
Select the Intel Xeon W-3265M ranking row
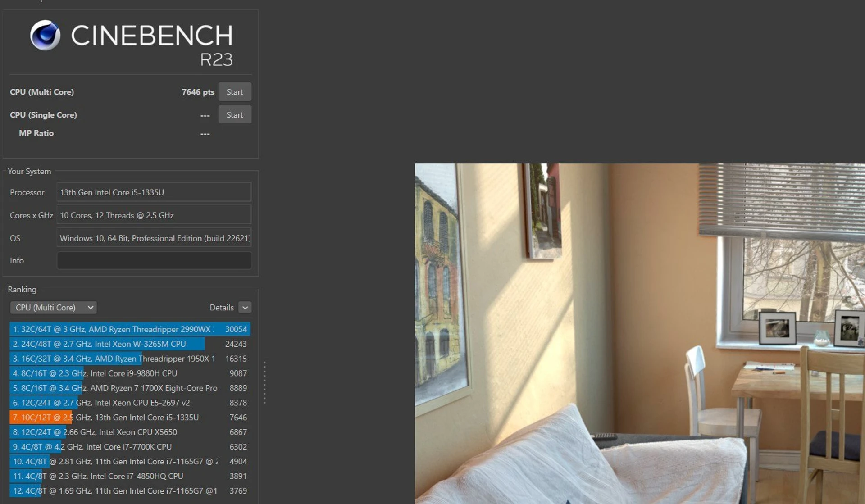tap(130, 344)
